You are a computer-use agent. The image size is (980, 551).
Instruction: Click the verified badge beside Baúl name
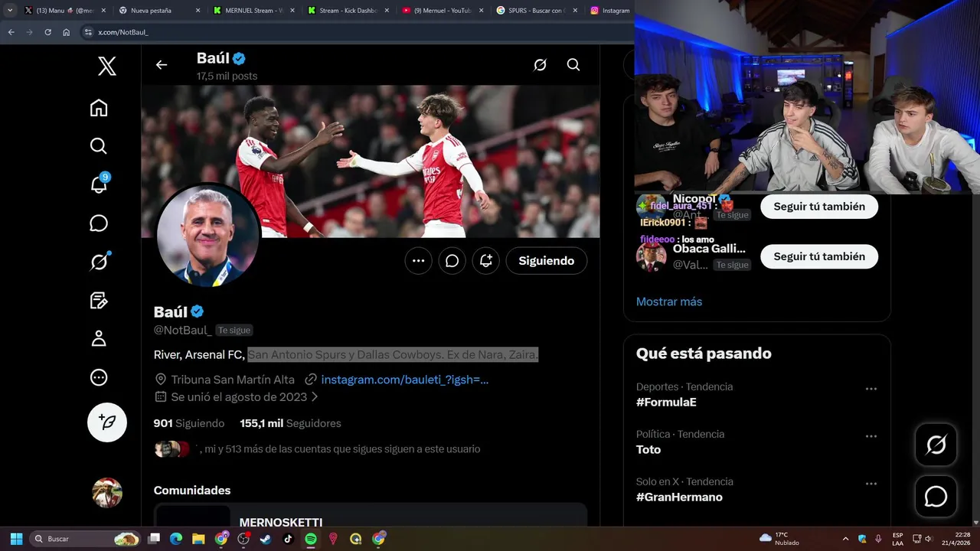point(198,311)
